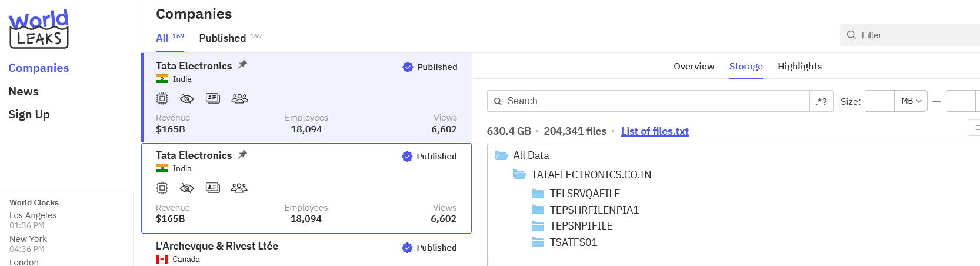Click the verified Published badge on L'Archevque & Rivest Ltée
This screenshot has height=266, width=980.
[x=429, y=248]
